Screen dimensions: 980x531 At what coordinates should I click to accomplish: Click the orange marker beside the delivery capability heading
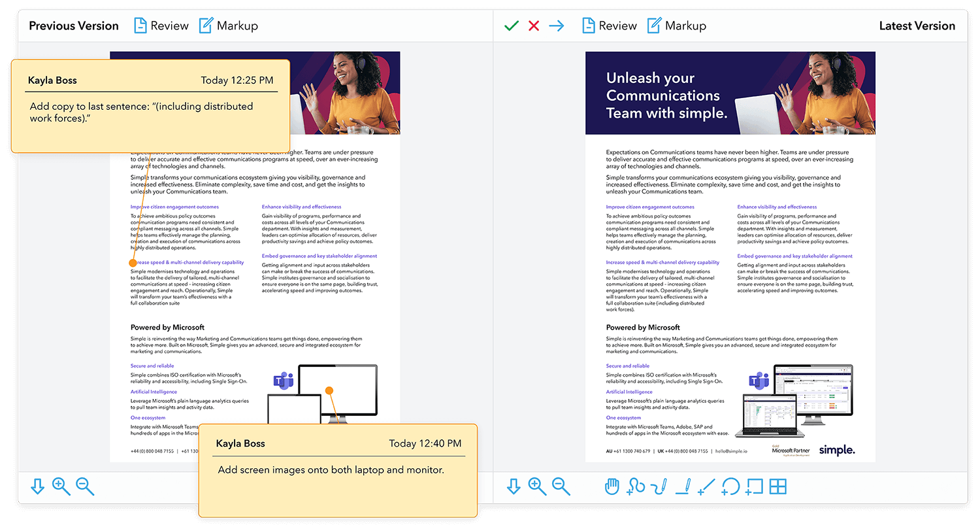133,262
